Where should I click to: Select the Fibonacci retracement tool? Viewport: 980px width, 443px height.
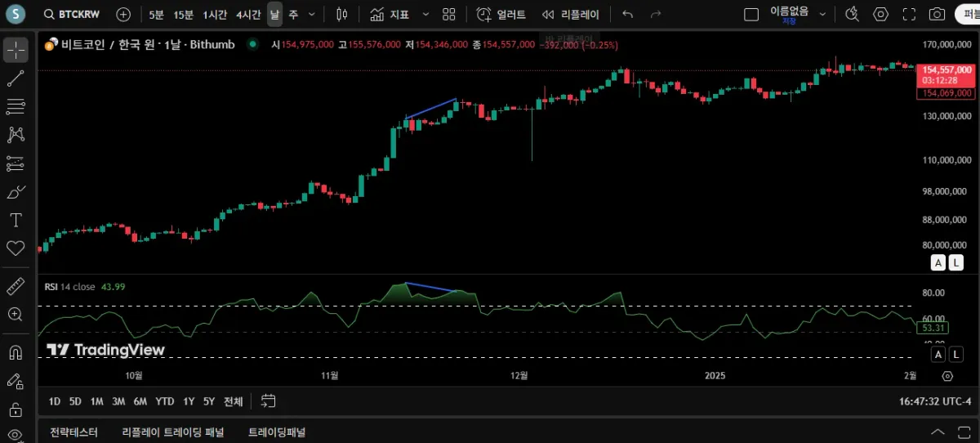pyautogui.click(x=16, y=106)
